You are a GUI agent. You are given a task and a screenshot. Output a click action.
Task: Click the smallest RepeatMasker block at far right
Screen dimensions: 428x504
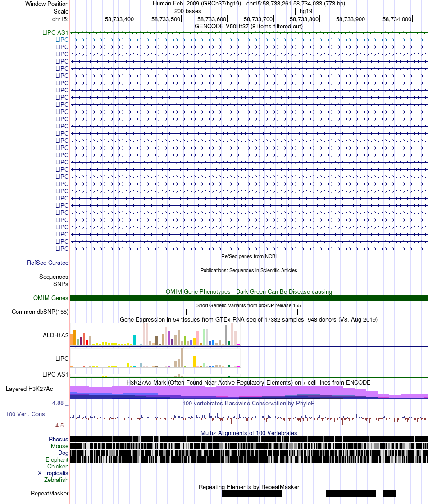[x=390, y=493]
